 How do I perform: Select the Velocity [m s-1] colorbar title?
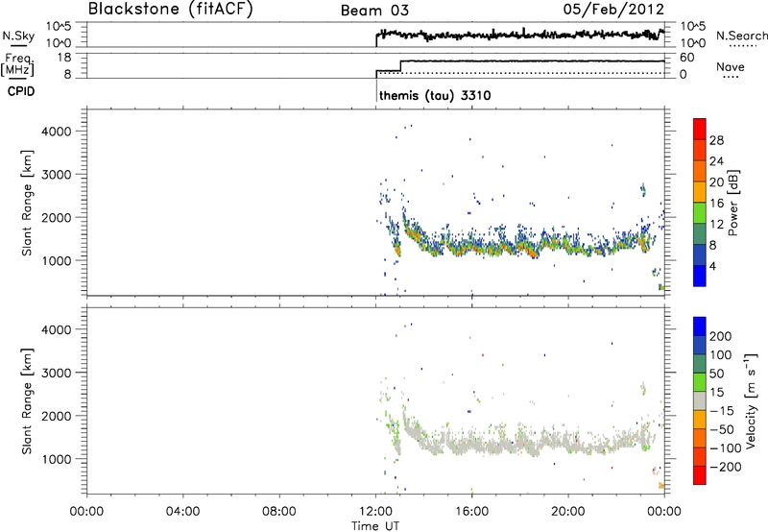click(x=751, y=400)
